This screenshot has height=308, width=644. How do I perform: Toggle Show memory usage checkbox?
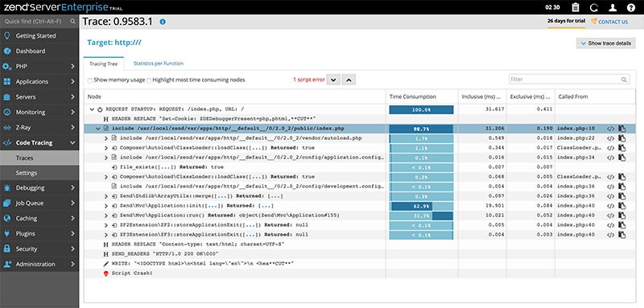click(90, 80)
